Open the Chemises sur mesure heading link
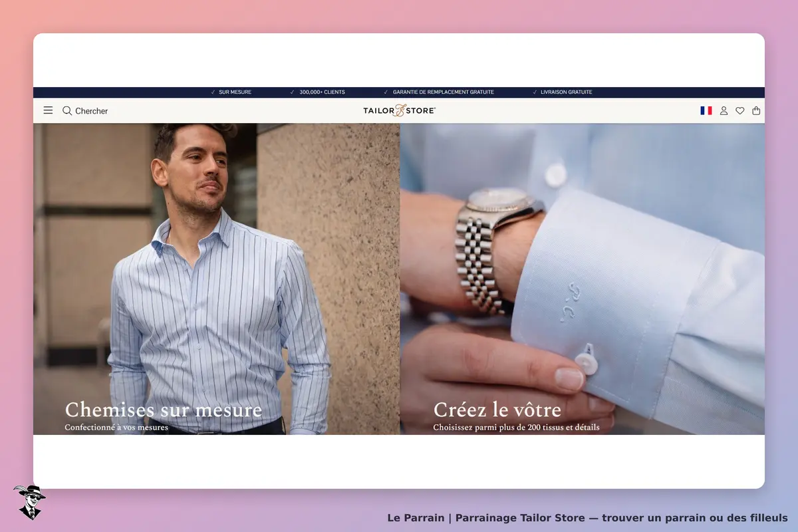Viewport: 798px width, 532px height. (163, 409)
